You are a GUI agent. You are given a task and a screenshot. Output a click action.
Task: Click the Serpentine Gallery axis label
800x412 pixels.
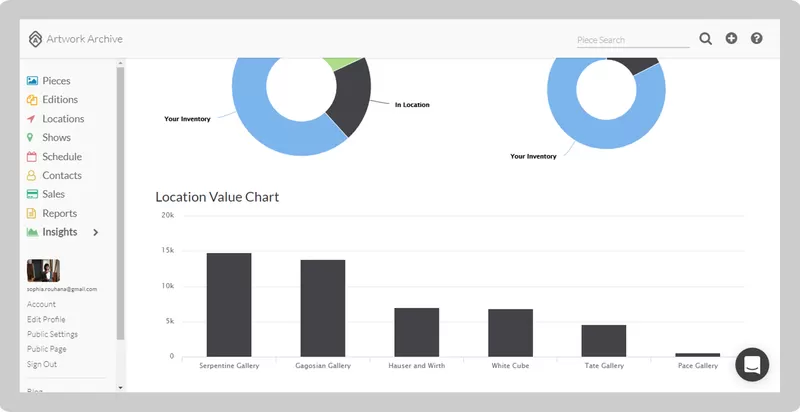coord(229,366)
